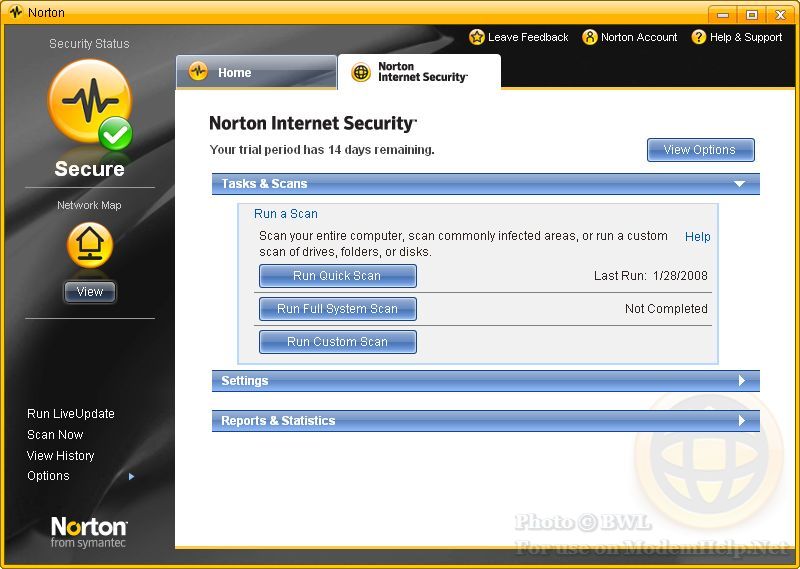The height and width of the screenshot is (569, 800).
Task: Expand the Settings section
Action: click(486, 381)
